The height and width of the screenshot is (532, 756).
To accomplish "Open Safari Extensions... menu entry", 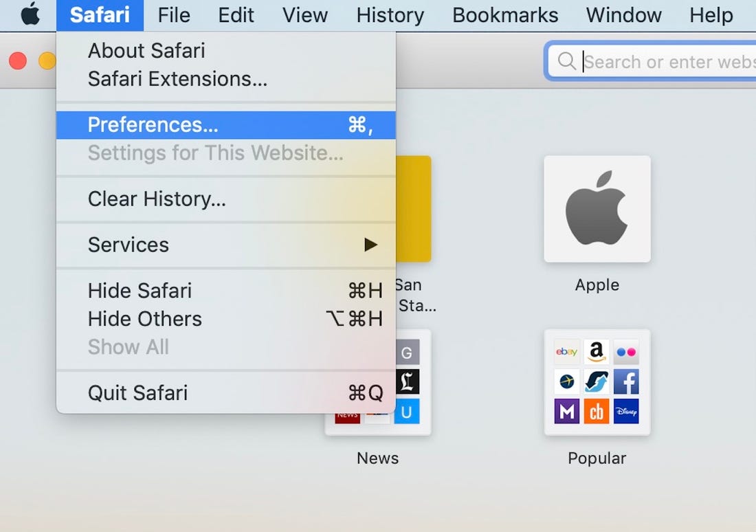I will [177, 79].
